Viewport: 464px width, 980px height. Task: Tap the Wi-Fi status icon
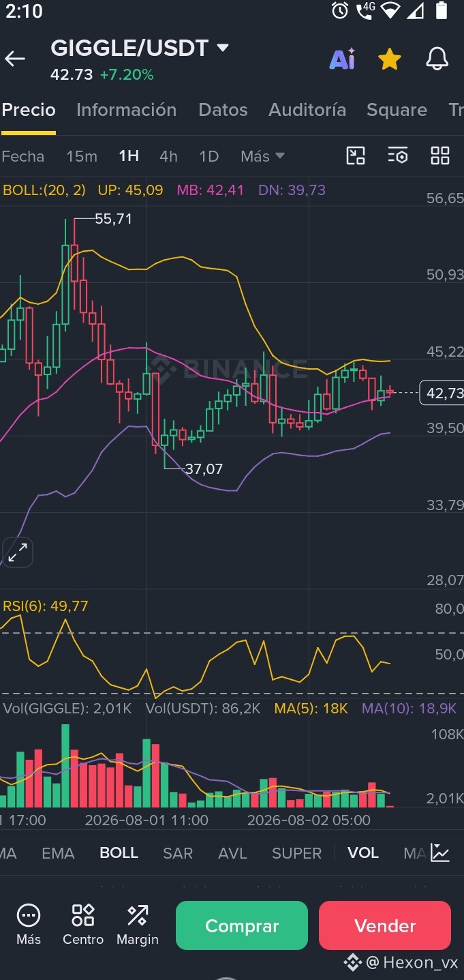click(390, 10)
